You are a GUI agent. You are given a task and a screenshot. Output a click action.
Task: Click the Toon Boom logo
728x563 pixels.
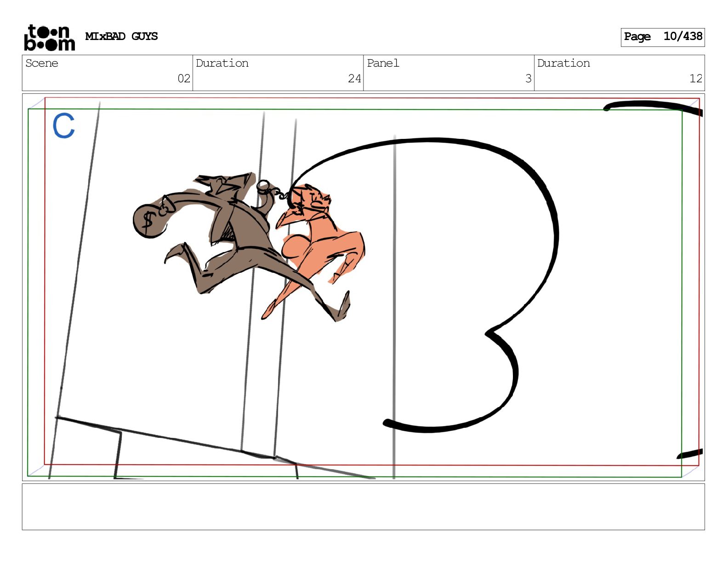(50, 37)
